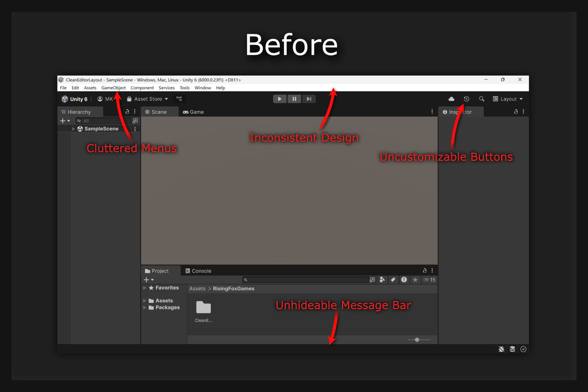Adjust the Project thumbnail zoom slider

[417, 339]
